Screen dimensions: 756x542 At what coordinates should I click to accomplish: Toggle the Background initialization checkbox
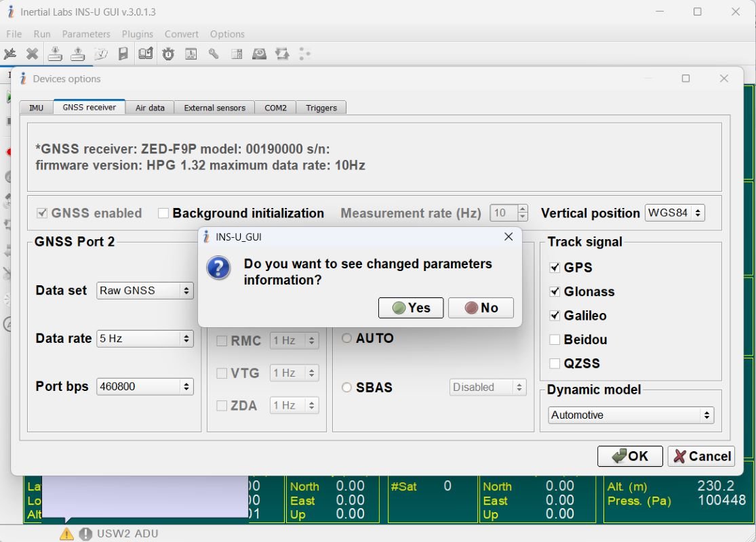click(163, 213)
